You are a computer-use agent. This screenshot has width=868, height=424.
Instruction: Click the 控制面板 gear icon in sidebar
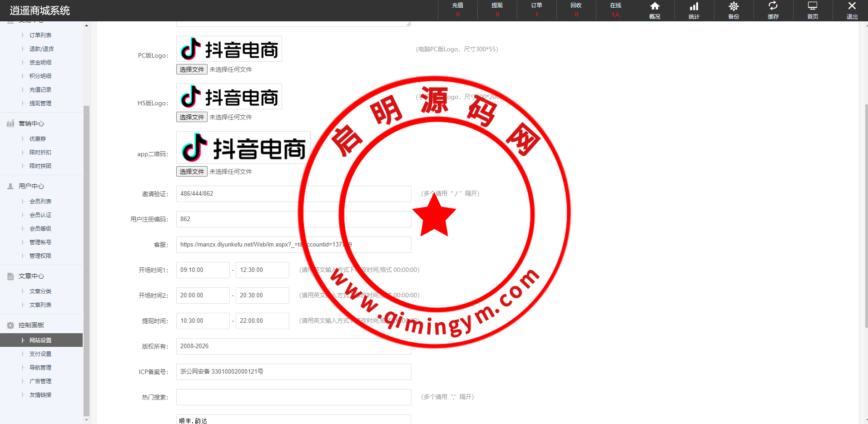point(10,325)
